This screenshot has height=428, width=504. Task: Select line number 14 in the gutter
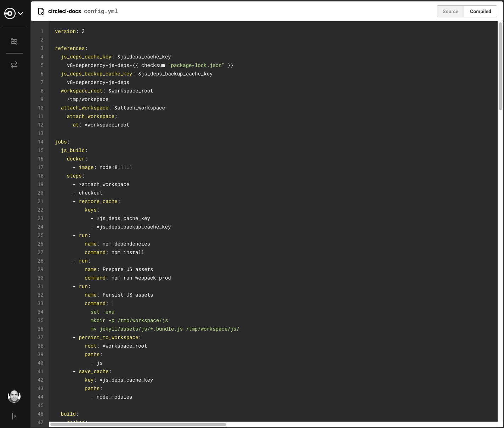pyautogui.click(x=41, y=142)
